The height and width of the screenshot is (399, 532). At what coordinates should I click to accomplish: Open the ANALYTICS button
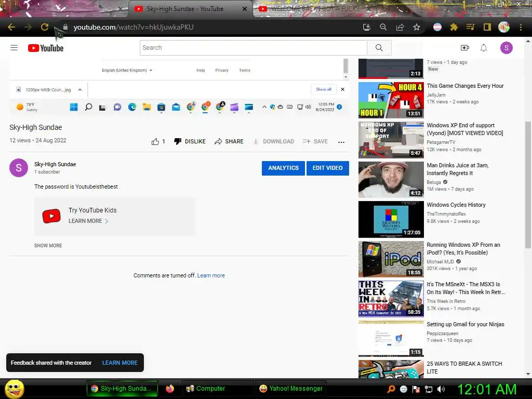point(283,168)
